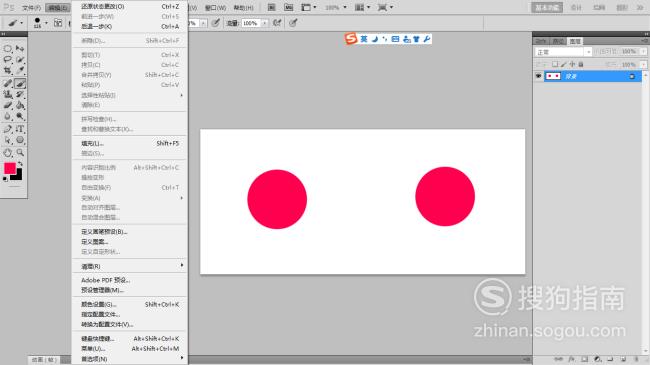
Task: Open the 文件(F) menu
Action: pos(32,8)
